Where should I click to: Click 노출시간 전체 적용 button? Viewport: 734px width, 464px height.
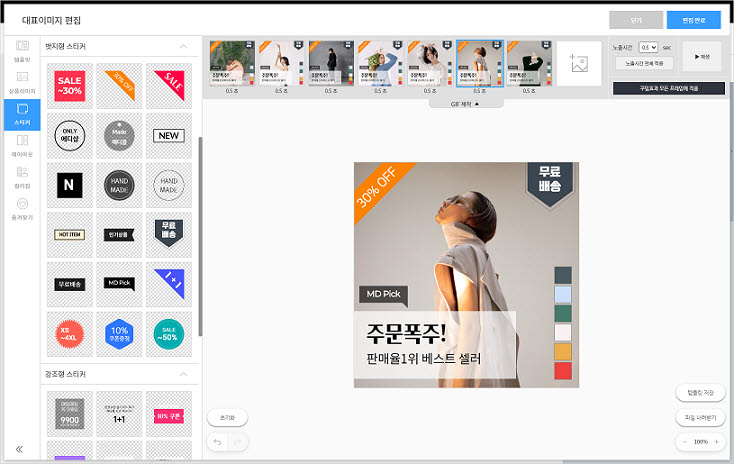point(644,63)
